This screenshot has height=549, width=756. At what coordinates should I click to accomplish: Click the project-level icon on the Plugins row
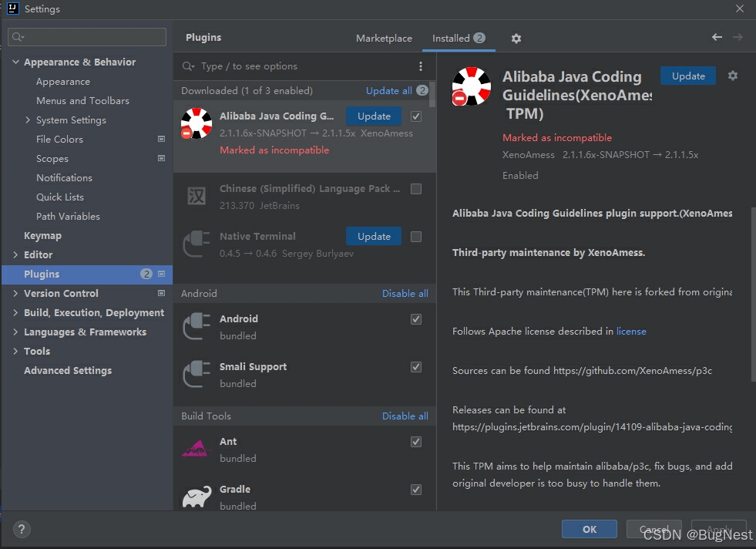point(162,274)
